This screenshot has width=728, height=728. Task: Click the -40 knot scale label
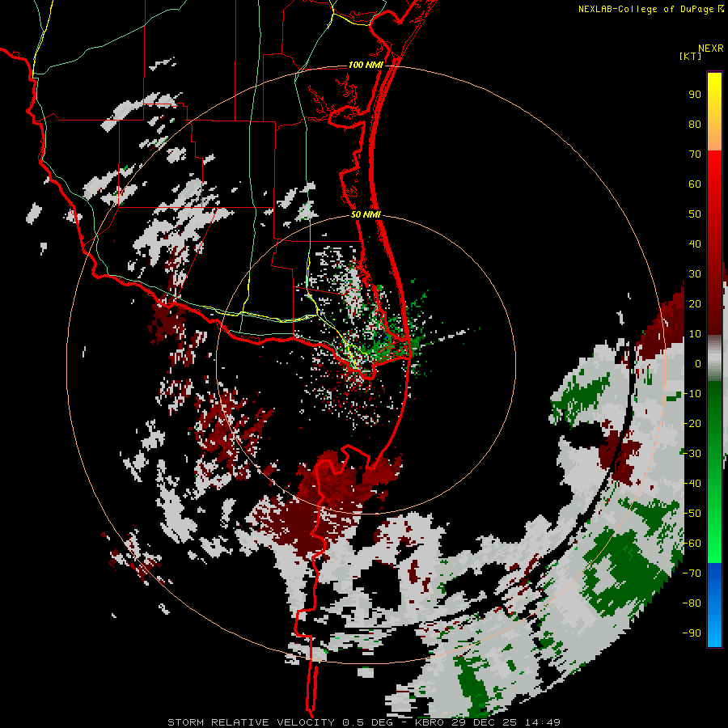692,484
